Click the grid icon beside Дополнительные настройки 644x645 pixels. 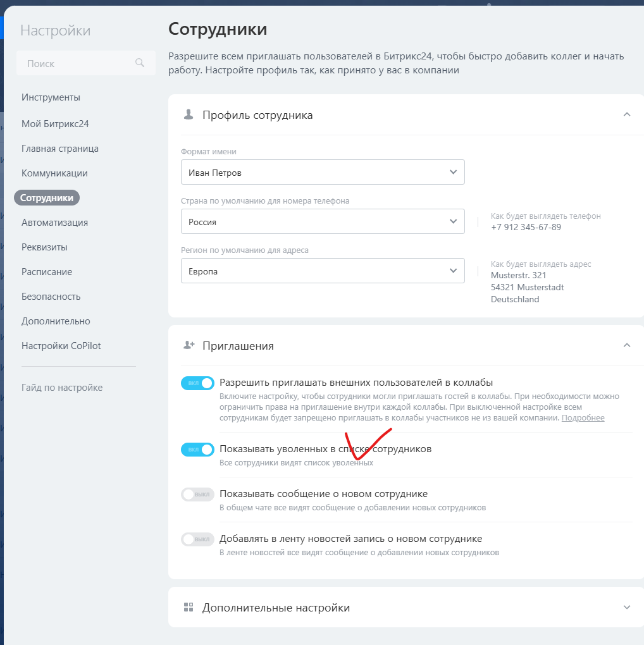(188, 607)
